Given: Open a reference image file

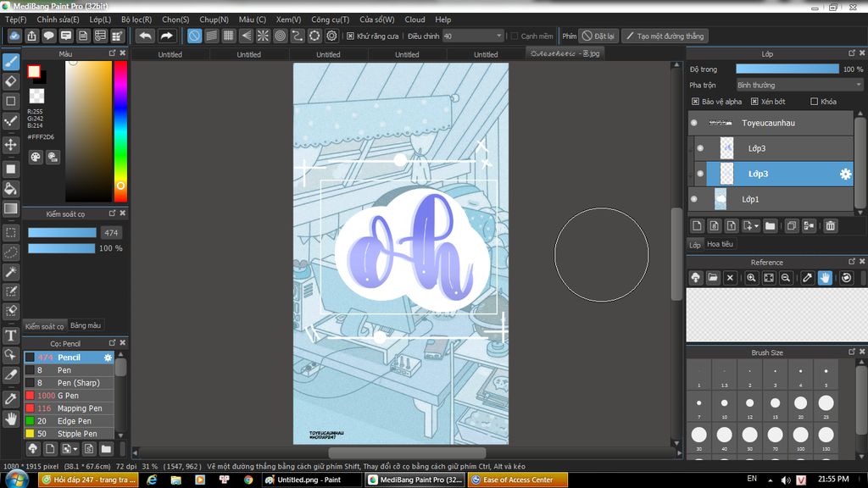Looking at the screenshot, I should pyautogui.click(x=713, y=278).
